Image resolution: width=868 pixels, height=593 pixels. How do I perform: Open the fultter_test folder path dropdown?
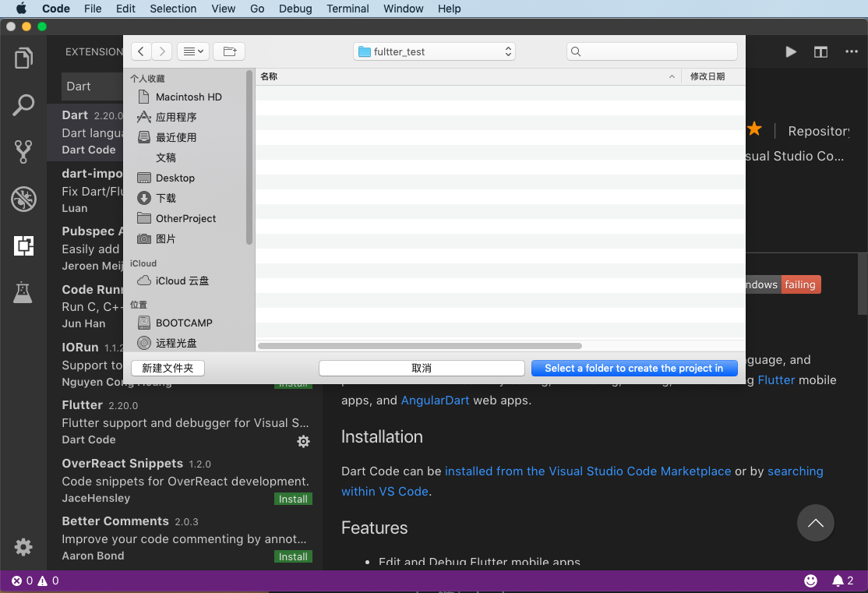pos(435,51)
